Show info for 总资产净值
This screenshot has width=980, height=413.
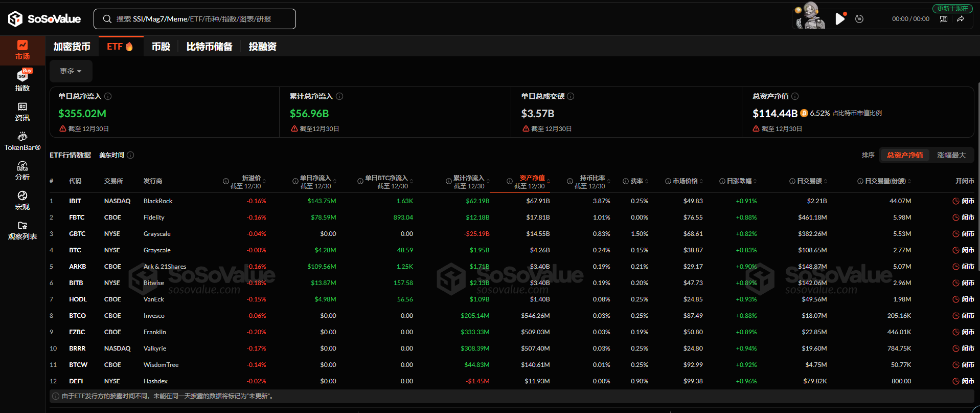pos(795,96)
